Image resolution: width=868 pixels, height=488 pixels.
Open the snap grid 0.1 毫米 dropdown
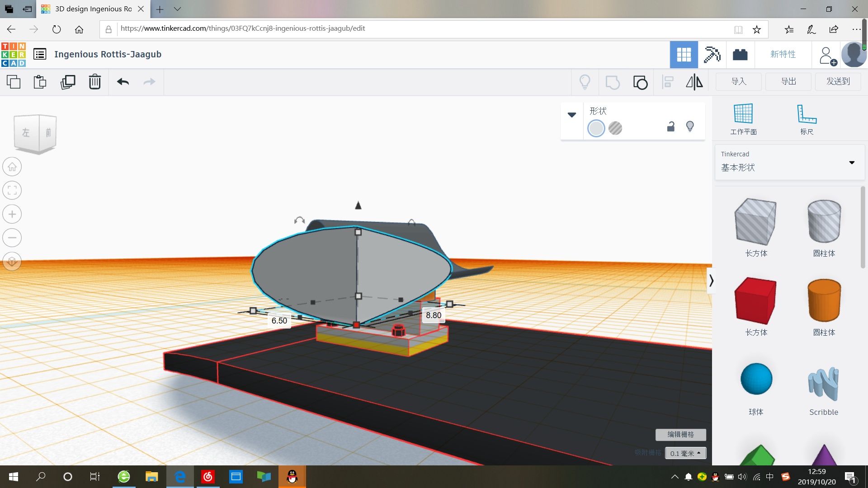tap(685, 453)
